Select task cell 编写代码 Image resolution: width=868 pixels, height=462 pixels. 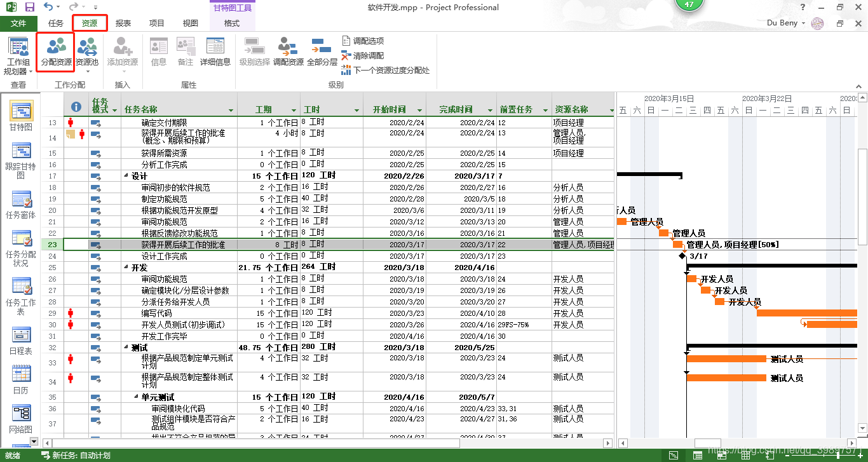click(180, 313)
